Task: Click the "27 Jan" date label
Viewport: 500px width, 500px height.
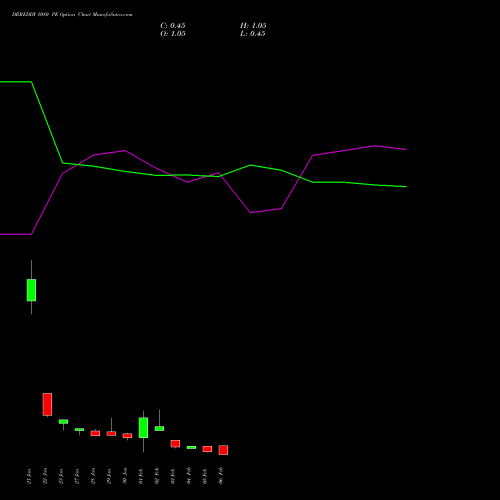Action: (77, 476)
